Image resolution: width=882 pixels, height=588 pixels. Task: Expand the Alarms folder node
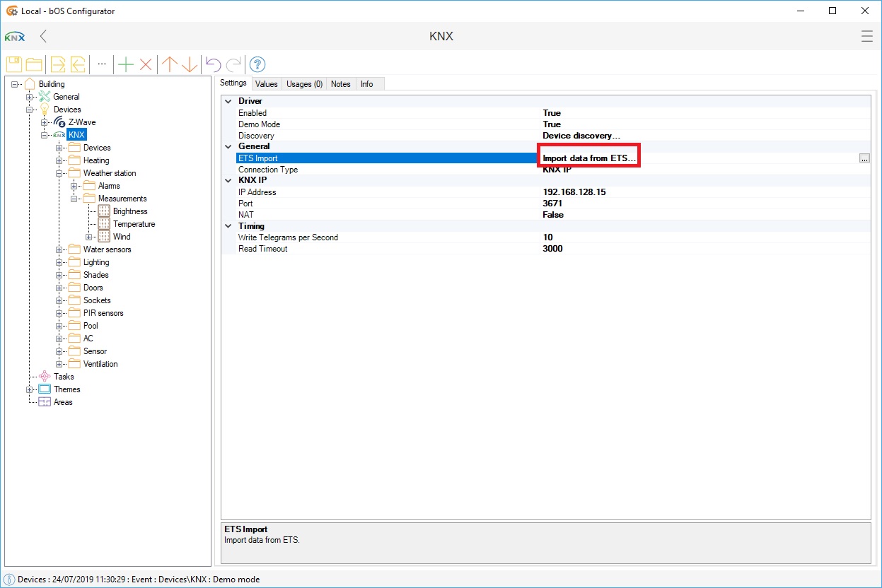coord(74,186)
